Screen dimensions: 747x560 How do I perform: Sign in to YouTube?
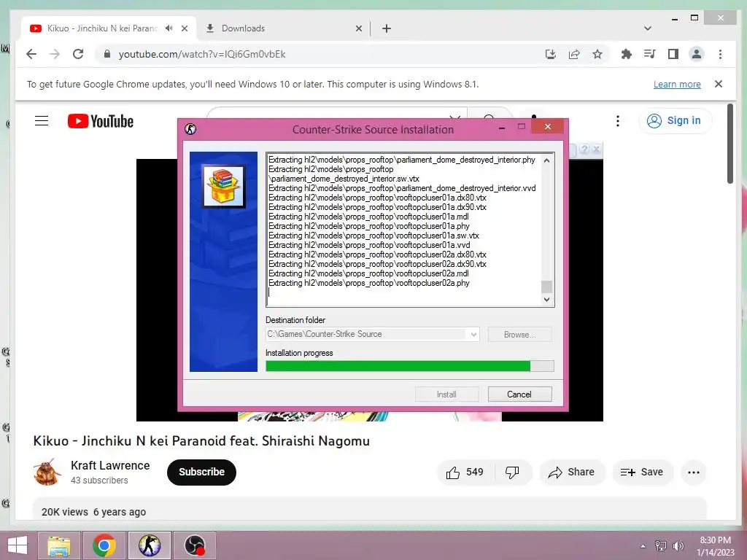tap(675, 120)
